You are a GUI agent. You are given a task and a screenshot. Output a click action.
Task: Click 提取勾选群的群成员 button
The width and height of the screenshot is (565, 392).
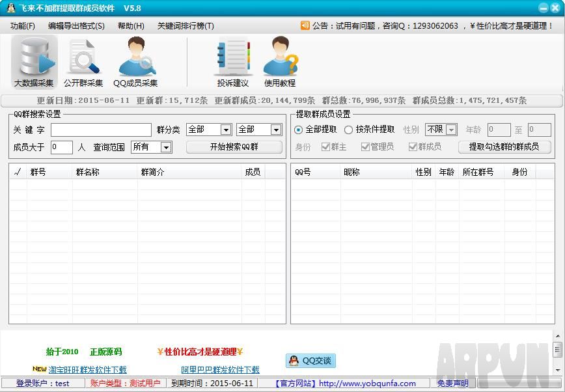504,147
